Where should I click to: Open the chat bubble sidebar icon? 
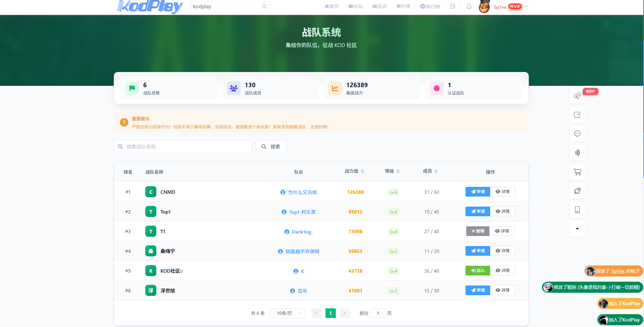pyautogui.click(x=577, y=134)
